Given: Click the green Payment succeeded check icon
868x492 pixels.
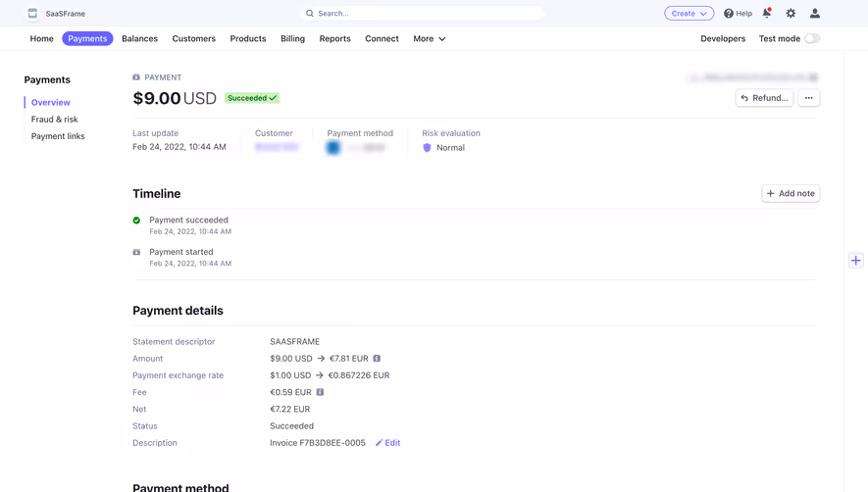Looking at the screenshot, I should point(136,221).
